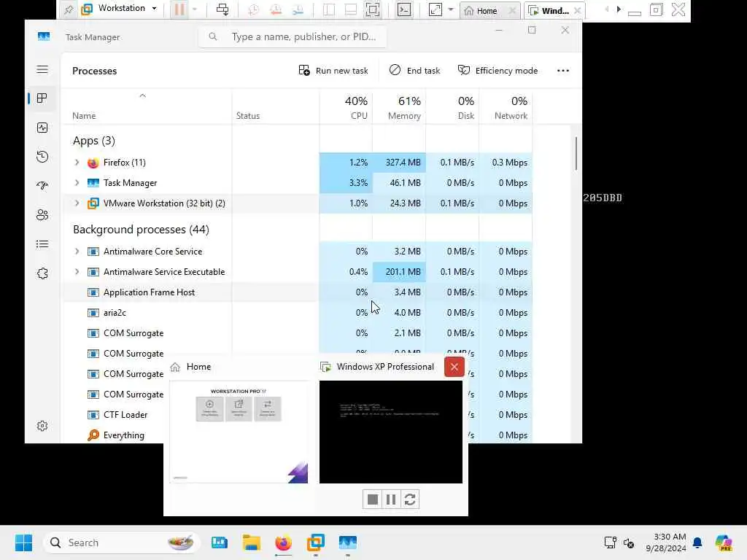Open Performance page in Task Manager sidebar
This screenshot has width=747, height=560.
click(x=42, y=128)
